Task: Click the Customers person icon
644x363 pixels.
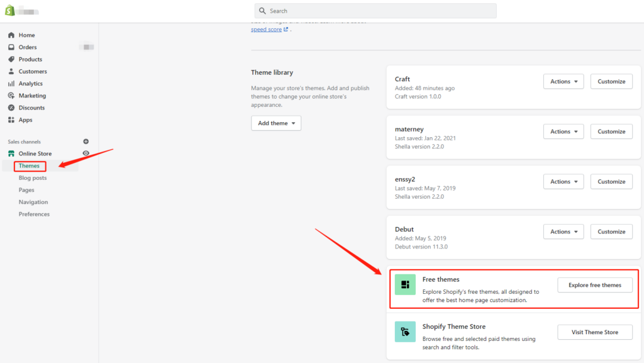Action: [11, 72]
